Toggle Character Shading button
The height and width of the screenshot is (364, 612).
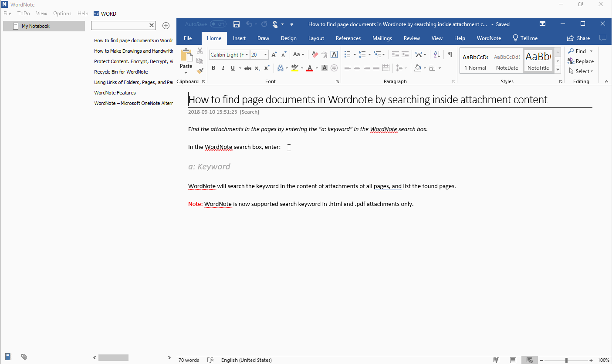tap(325, 68)
